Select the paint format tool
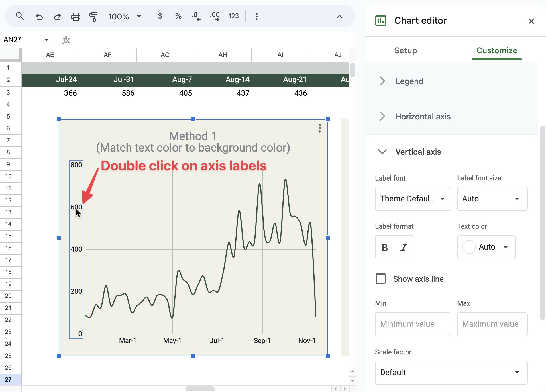The height and width of the screenshot is (392, 546). 93,16
